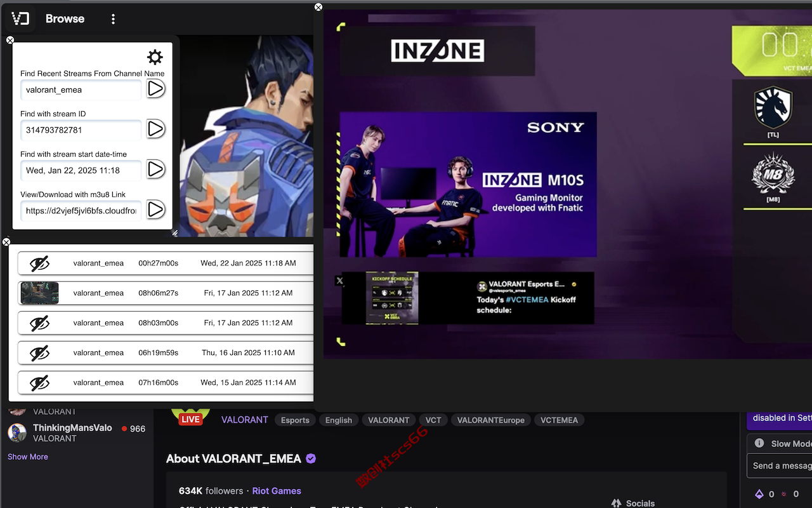The width and height of the screenshot is (812, 508).
Task: Edit the stream ID field 314793782781
Action: [81, 130]
